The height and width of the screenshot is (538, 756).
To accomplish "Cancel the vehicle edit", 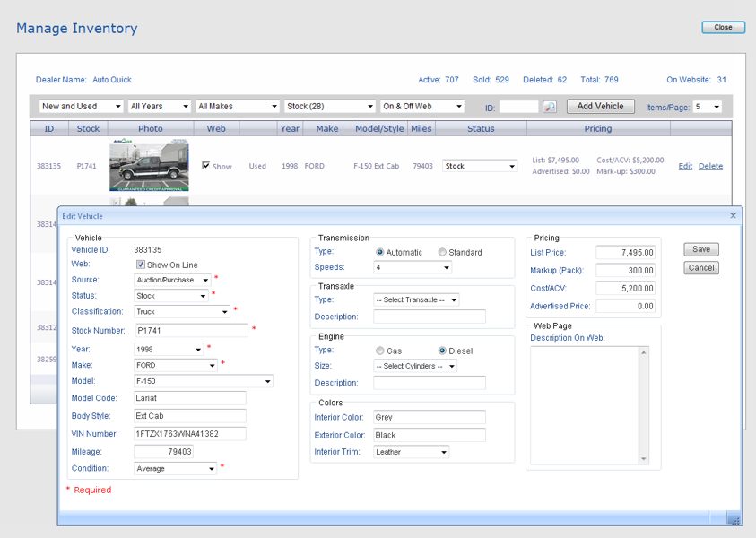I will pos(701,267).
